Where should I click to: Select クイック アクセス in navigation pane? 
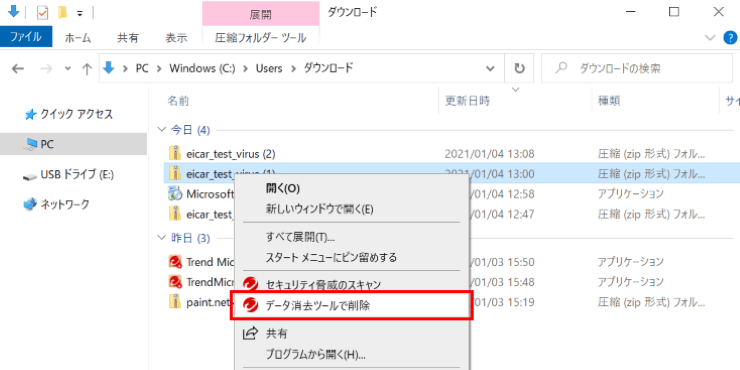click(76, 114)
